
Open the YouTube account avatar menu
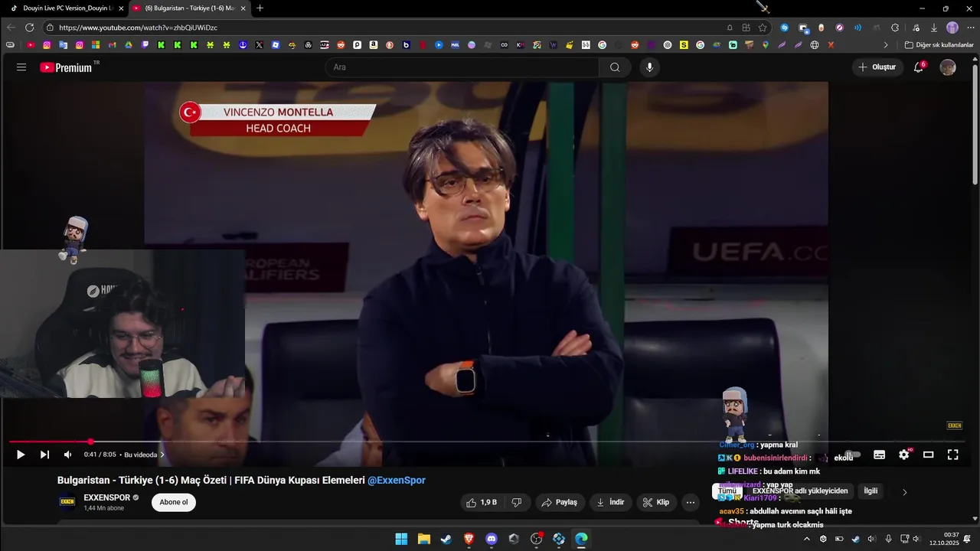click(x=948, y=67)
